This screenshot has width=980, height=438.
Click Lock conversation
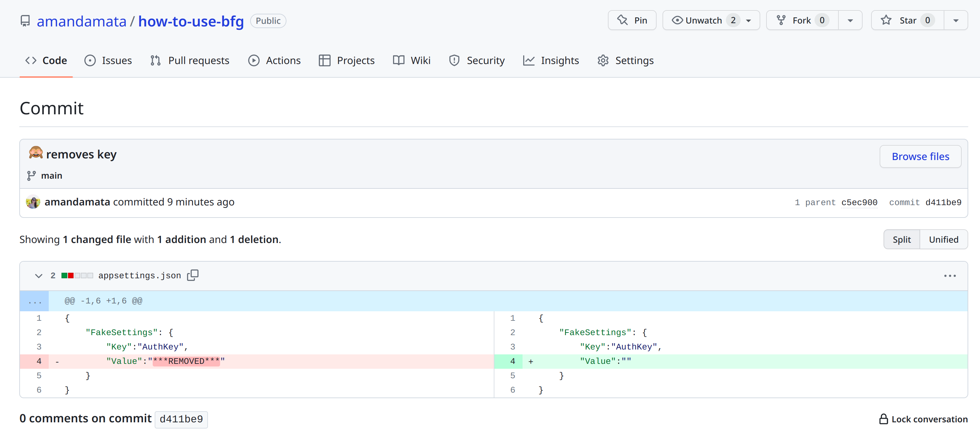pyautogui.click(x=923, y=419)
